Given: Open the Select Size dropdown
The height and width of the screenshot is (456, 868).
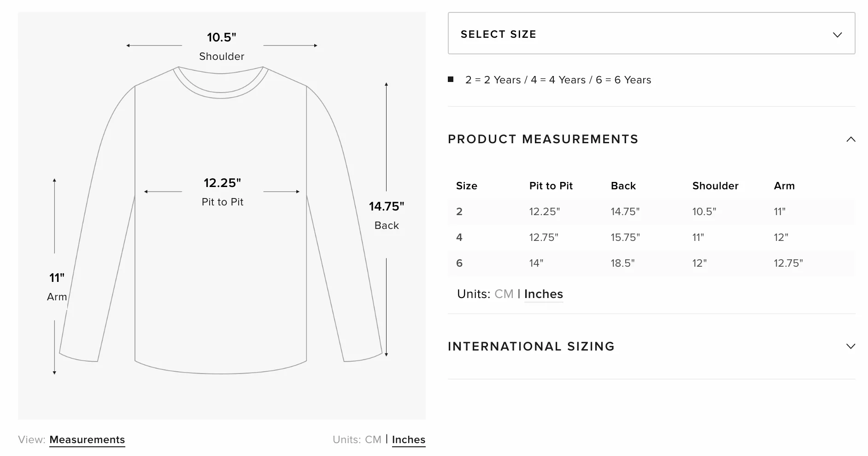Looking at the screenshot, I should 651,33.
